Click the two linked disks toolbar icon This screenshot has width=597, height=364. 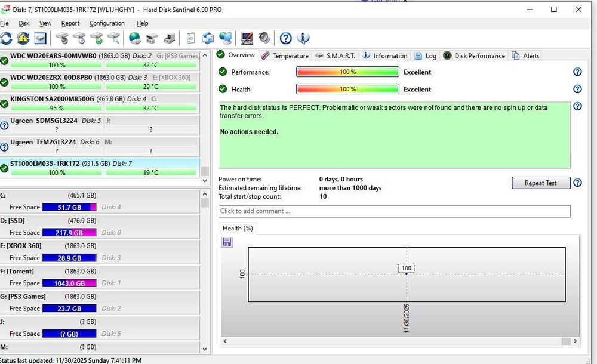152,38
